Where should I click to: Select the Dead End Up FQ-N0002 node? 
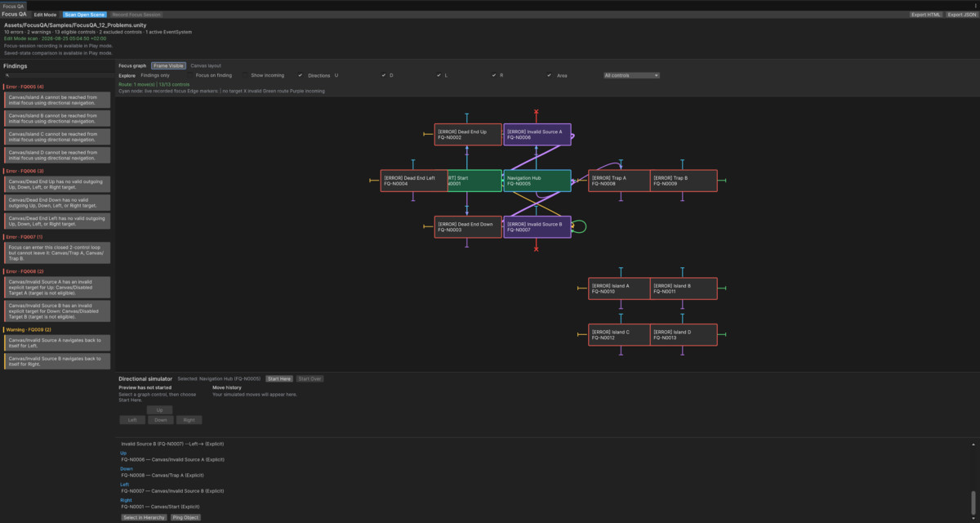468,135
